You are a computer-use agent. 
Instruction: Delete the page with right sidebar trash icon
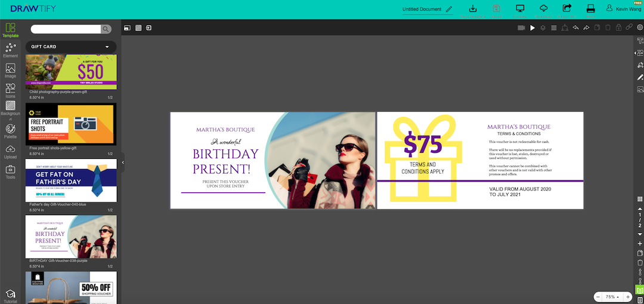click(639, 262)
